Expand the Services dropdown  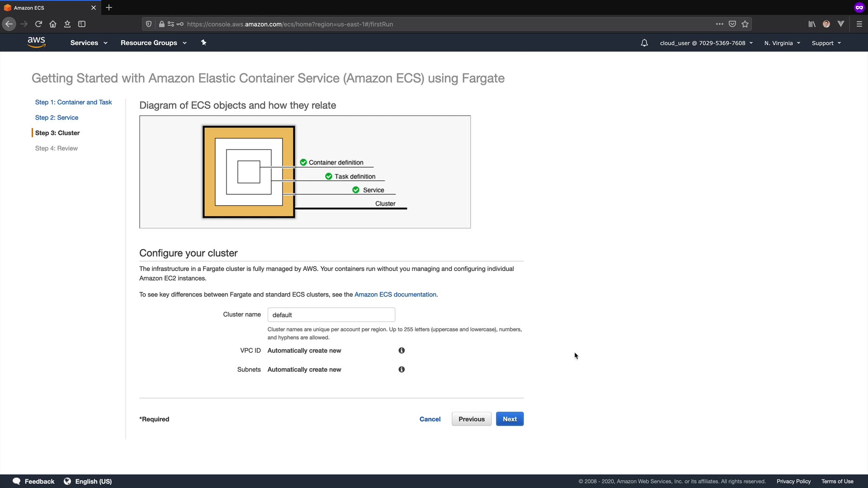(x=89, y=43)
